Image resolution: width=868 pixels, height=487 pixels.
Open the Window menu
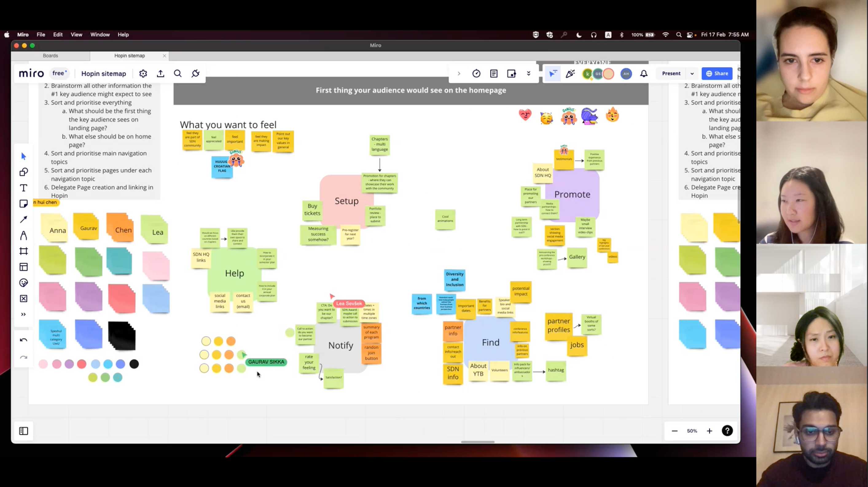point(100,34)
